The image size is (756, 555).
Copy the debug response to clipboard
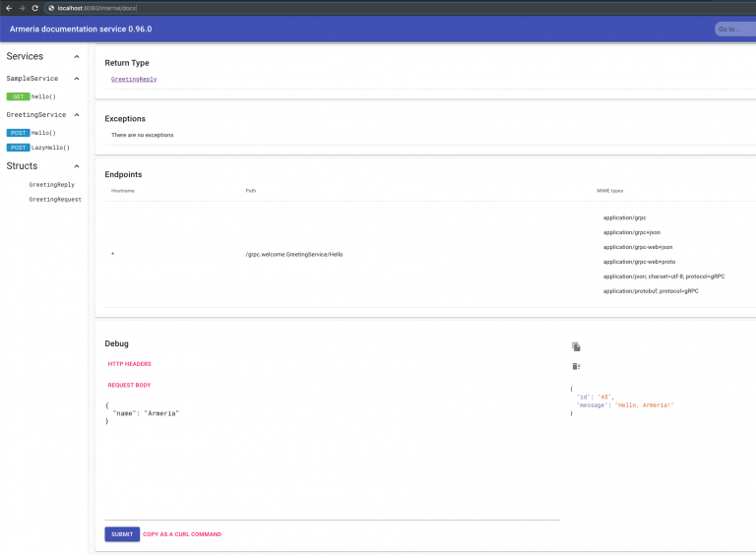pyautogui.click(x=576, y=347)
